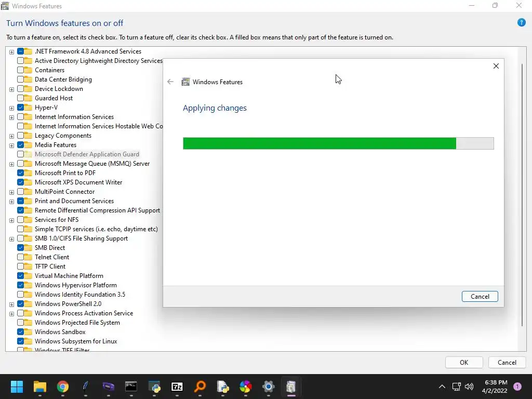This screenshot has width=532, height=399.
Task: Click the features list vertical scrollbar
Action: 522,195
